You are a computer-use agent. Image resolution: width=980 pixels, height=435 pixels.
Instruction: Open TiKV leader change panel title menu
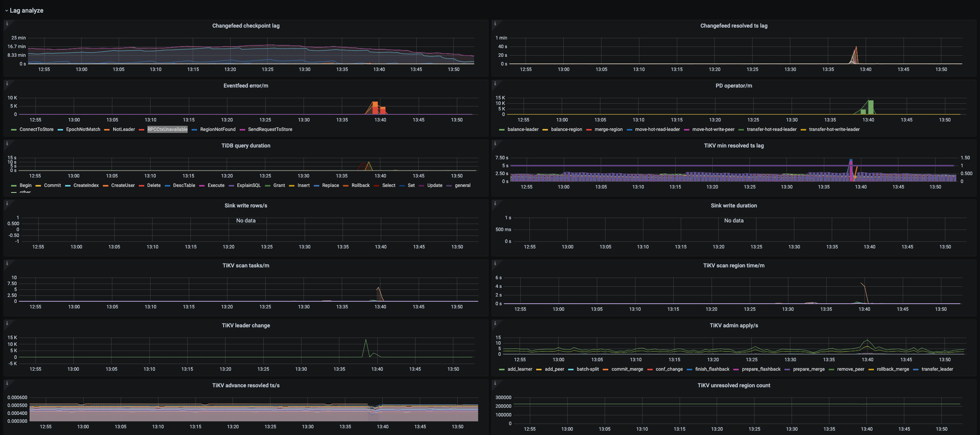(x=246, y=325)
